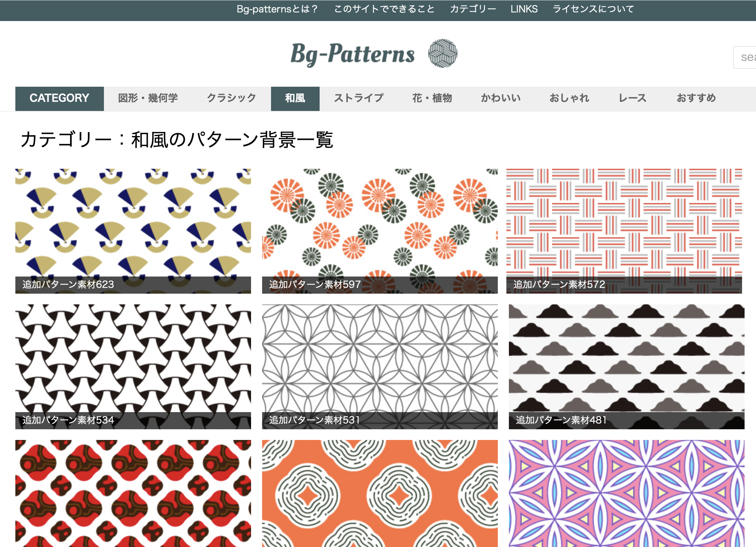Select the かわいい category tab
This screenshot has width=756, height=547.
(501, 98)
